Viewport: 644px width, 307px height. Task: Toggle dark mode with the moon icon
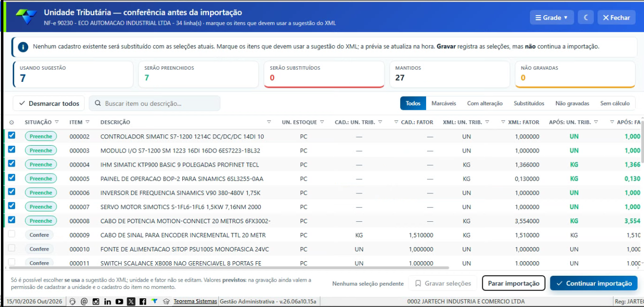click(x=586, y=18)
